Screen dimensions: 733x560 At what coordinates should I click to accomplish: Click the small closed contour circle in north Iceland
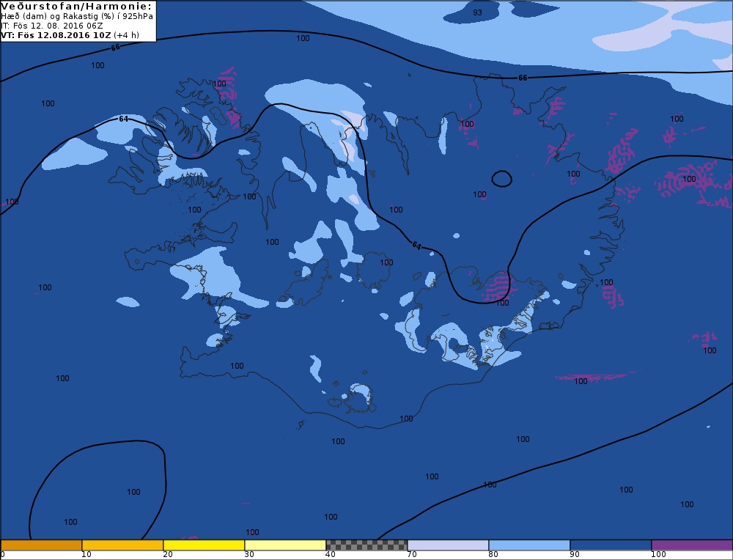[501, 179]
